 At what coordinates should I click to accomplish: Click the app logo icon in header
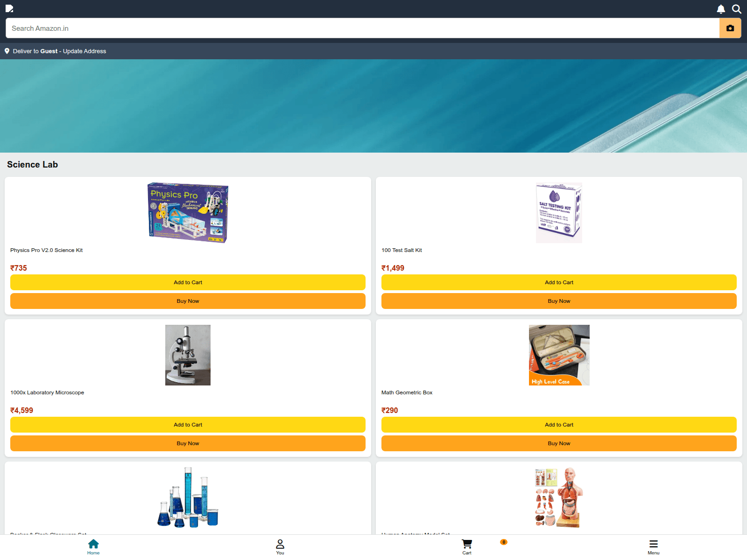9,8
